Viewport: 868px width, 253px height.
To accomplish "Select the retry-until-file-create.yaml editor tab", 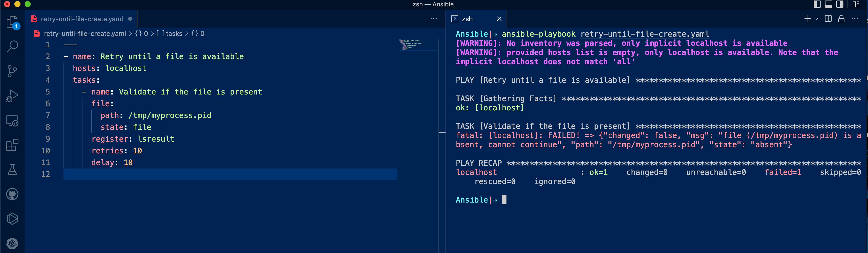I will 81,19.
